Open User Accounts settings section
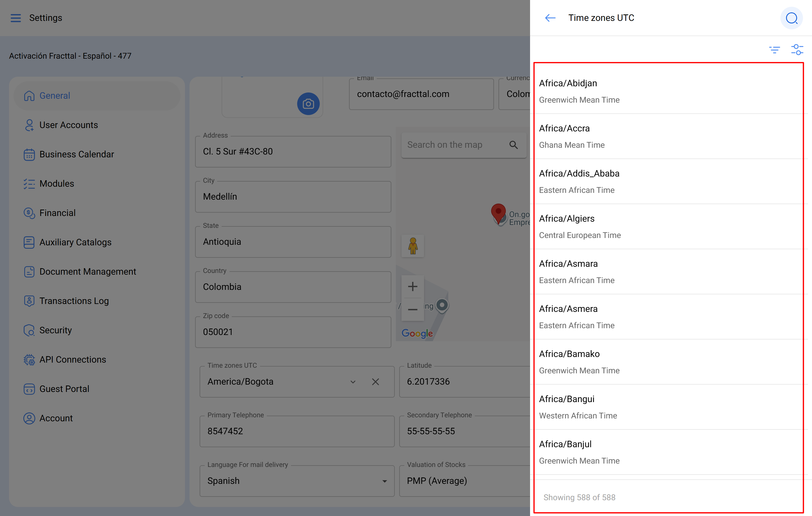The width and height of the screenshot is (812, 516). pyautogui.click(x=69, y=125)
